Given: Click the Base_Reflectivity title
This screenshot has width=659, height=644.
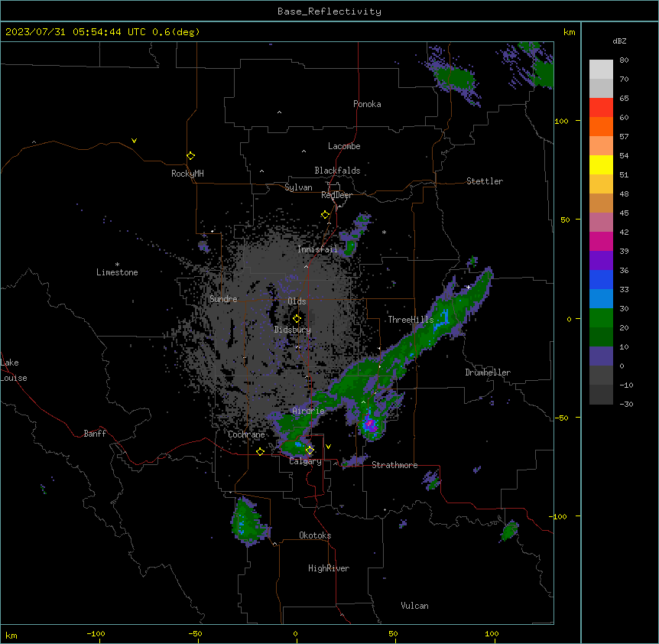Looking at the screenshot, I should [x=329, y=11].
